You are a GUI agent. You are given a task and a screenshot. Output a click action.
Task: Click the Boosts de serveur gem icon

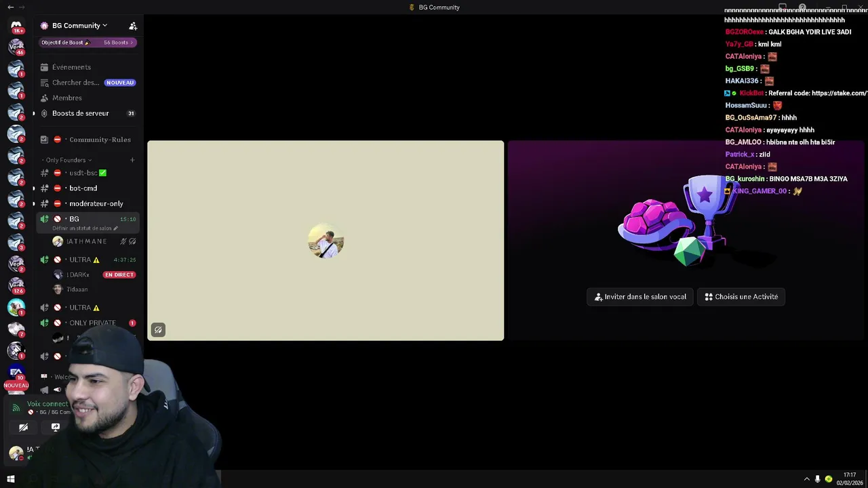(x=44, y=113)
